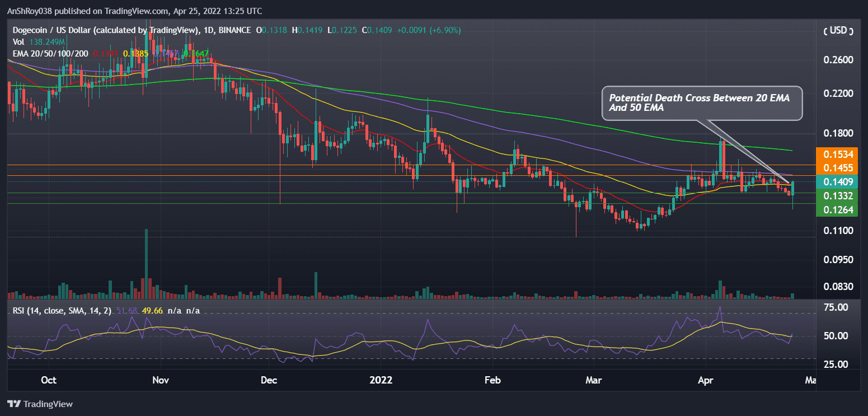Open the USD currency label on price axis
868x416 pixels.
[x=838, y=31]
